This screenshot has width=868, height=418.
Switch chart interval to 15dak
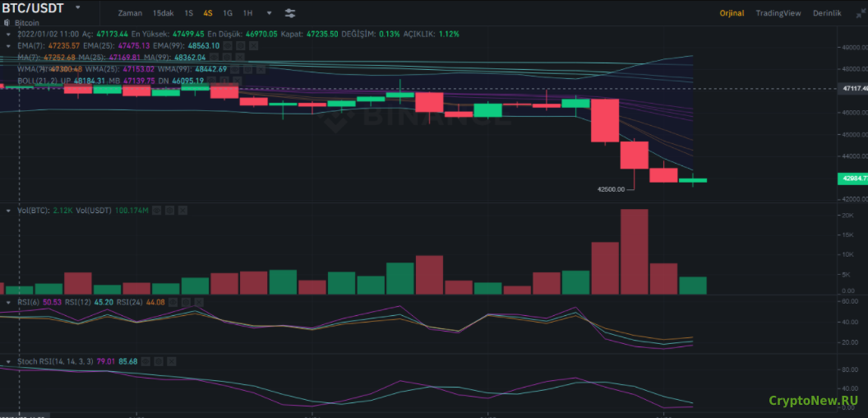tap(164, 12)
